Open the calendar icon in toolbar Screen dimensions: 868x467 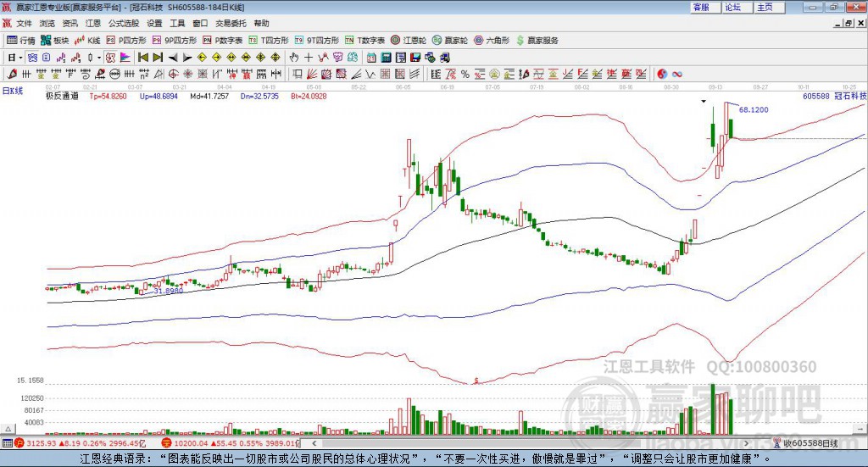pos(371,58)
